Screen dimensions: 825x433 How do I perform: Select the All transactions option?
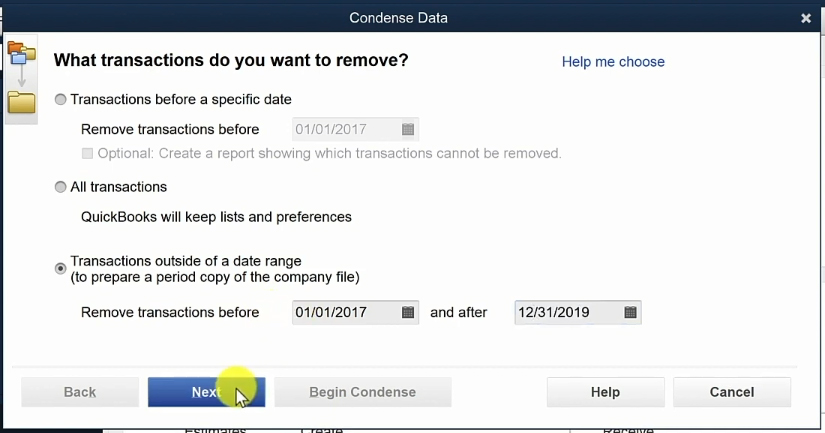[x=61, y=187]
